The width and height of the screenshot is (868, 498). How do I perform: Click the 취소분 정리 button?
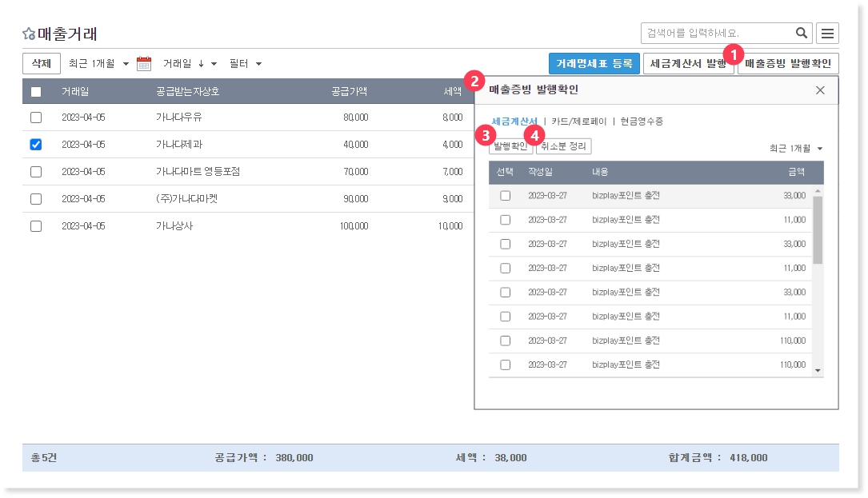[x=564, y=147]
